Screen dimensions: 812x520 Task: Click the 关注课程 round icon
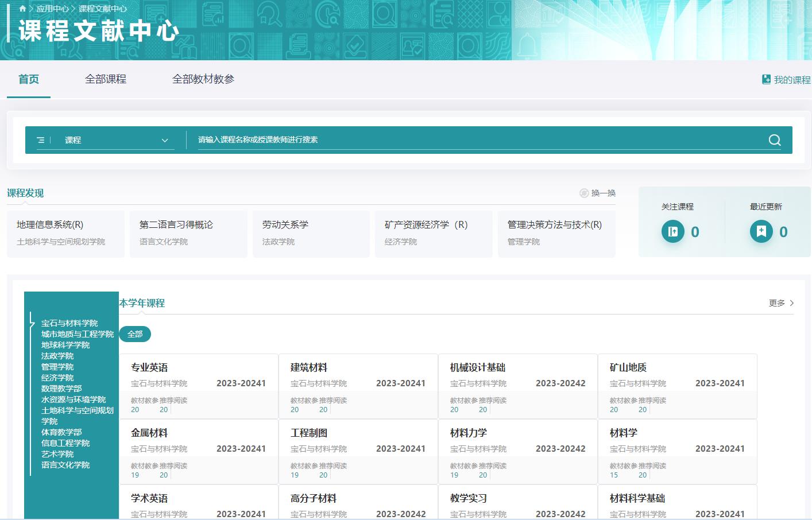[x=672, y=232]
